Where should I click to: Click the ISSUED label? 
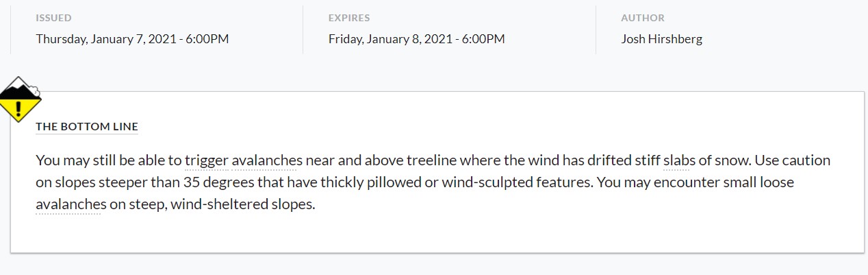(x=53, y=18)
